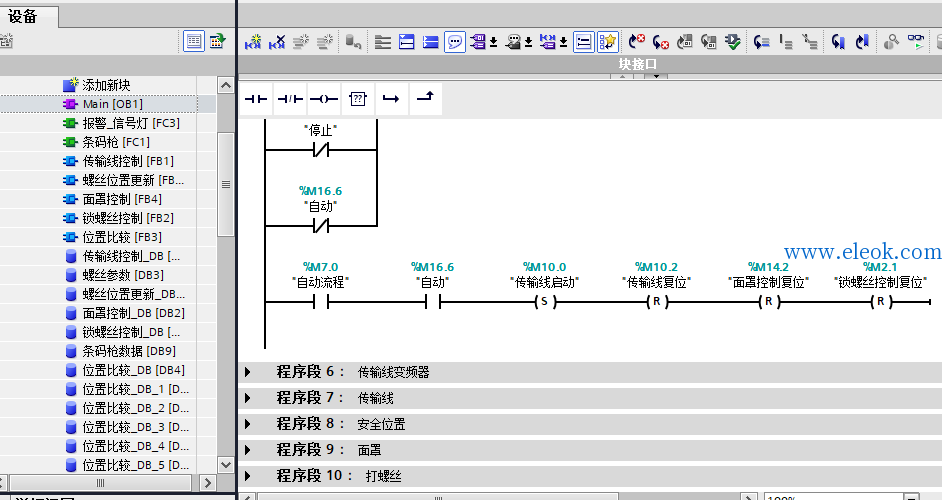942x500 pixels.
Task: Toggle network comments display button
Action: (583, 41)
